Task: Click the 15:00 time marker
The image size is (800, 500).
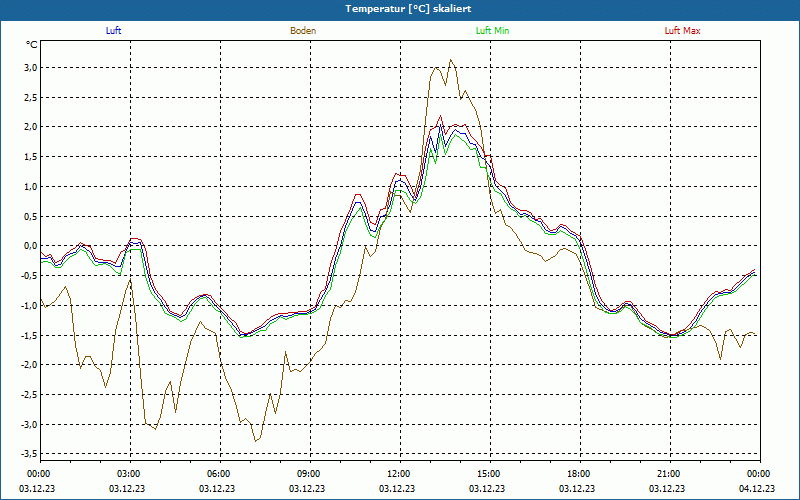Action: [x=489, y=474]
